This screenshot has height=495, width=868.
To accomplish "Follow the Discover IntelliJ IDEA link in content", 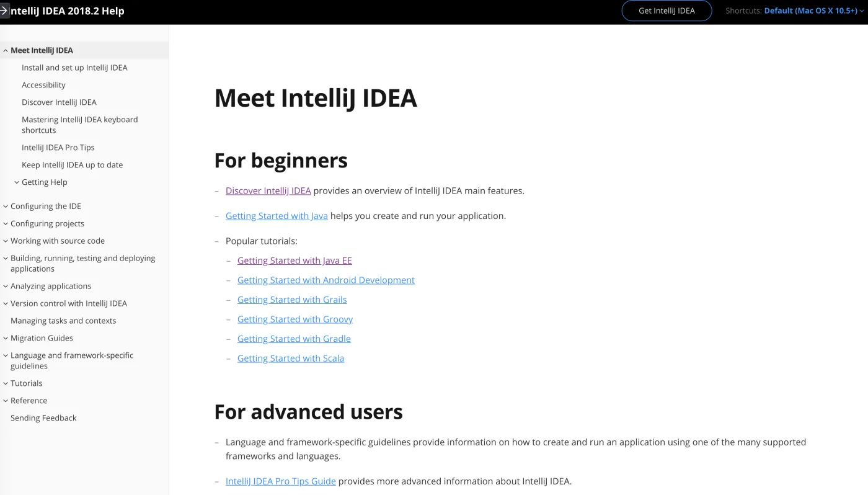I will coord(268,191).
